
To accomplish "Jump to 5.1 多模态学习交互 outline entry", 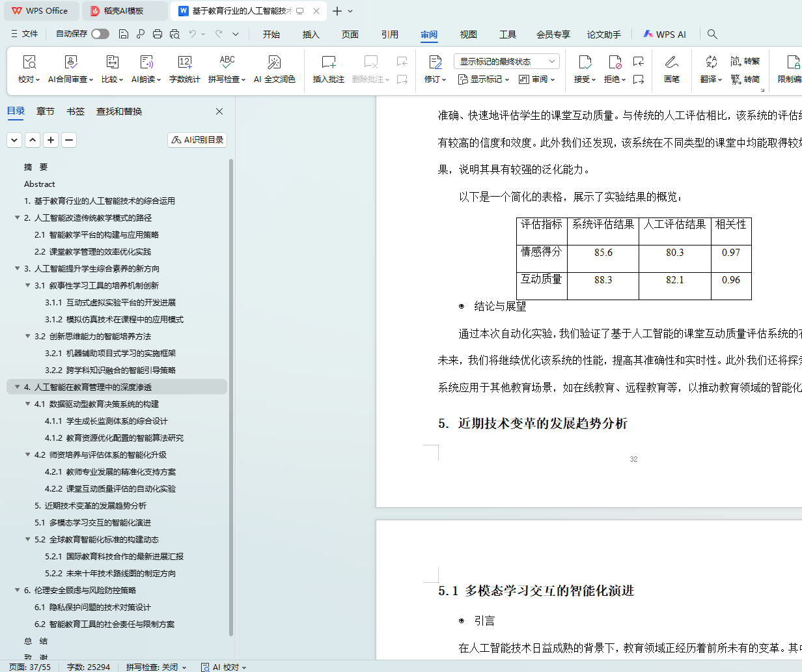I will pyautogui.click(x=92, y=522).
